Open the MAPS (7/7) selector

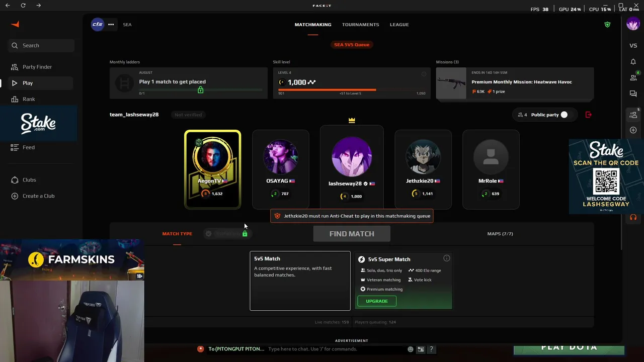(500, 234)
